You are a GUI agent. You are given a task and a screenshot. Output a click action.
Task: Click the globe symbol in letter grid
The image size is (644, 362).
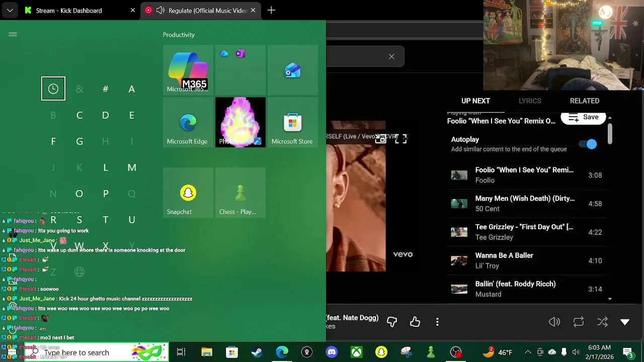coord(79,272)
